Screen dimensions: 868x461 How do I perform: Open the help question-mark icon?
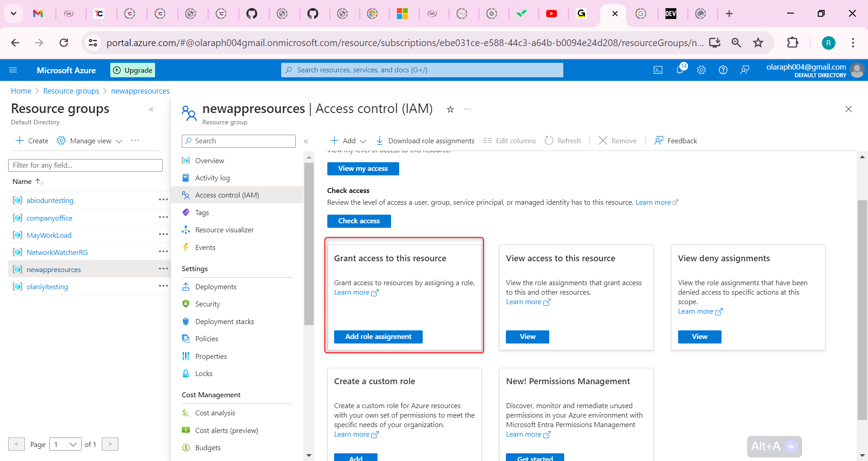click(722, 70)
